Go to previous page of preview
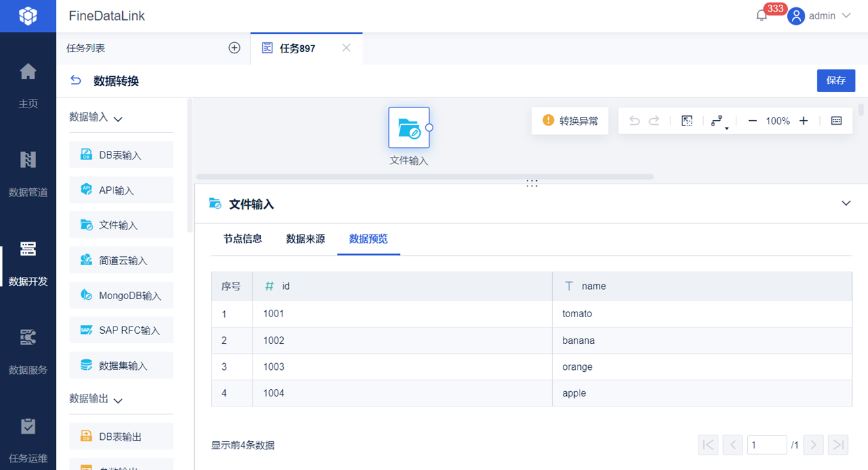Image resolution: width=868 pixels, height=470 pixels. click(732, 445)
